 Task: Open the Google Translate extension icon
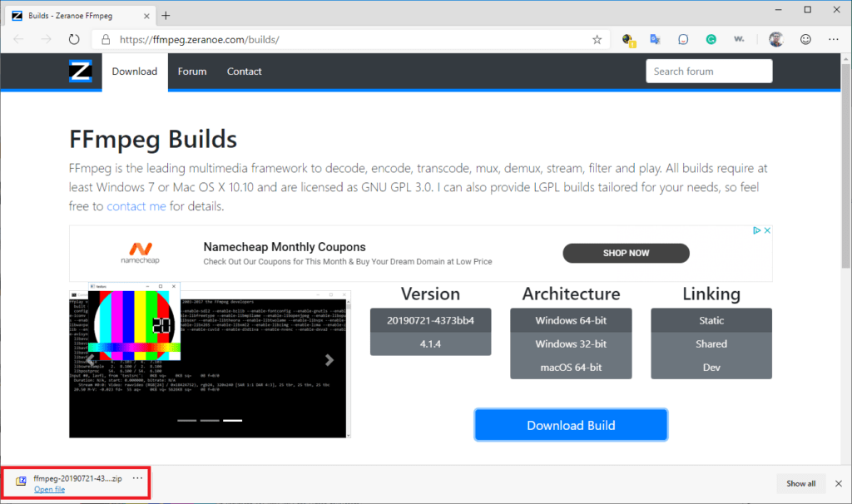(656, 39)
